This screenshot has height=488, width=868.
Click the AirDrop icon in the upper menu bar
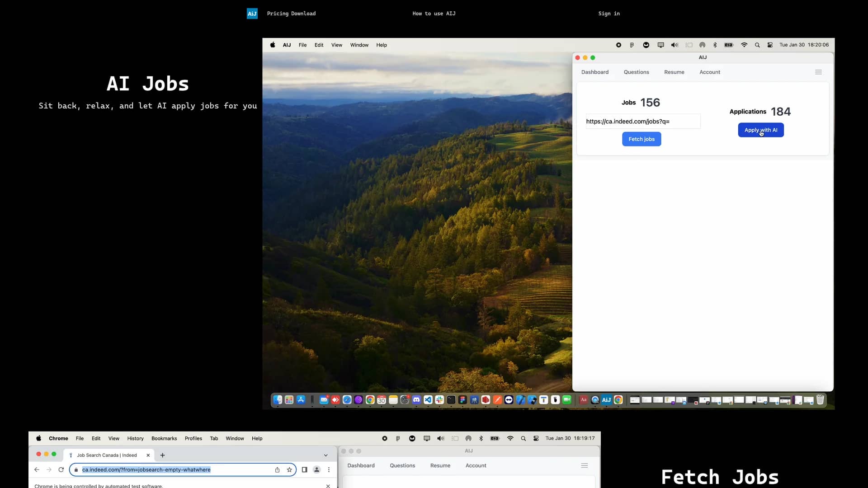(x=702, y=45)
